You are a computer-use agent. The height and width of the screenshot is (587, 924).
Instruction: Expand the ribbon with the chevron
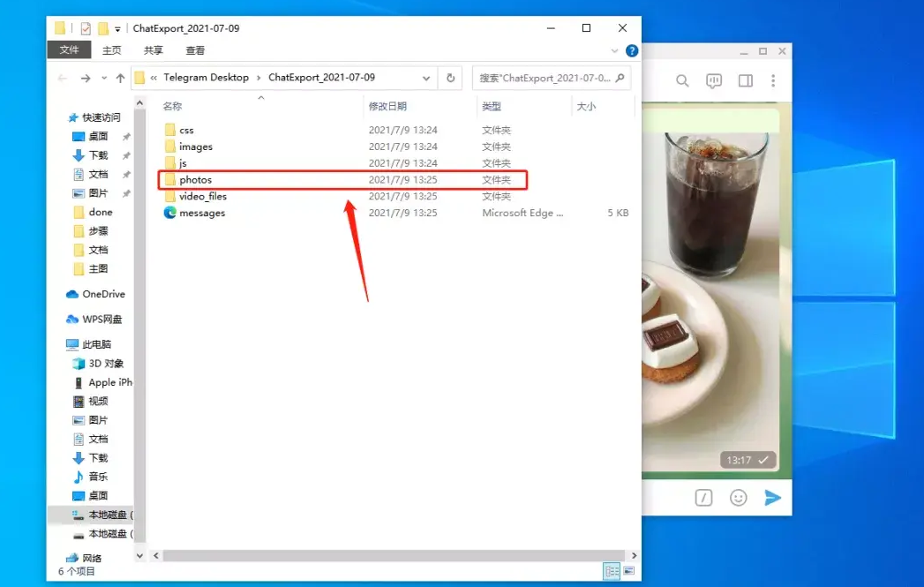[617, 51]
